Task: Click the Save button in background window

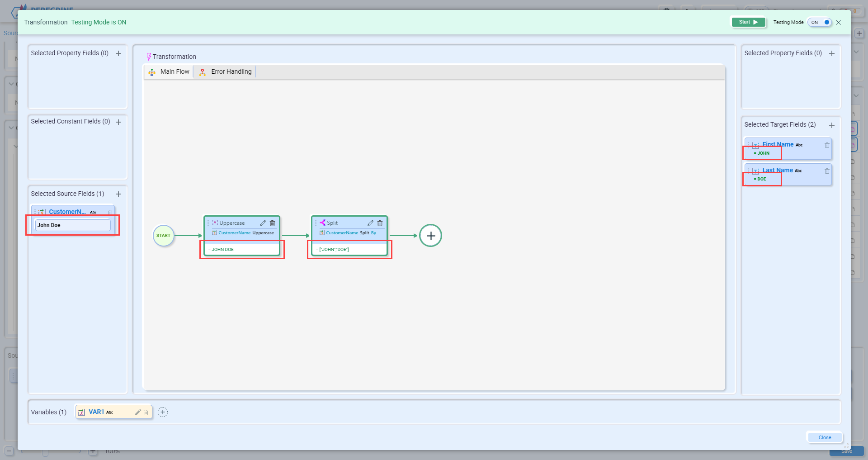Action: tap(846, 451)
